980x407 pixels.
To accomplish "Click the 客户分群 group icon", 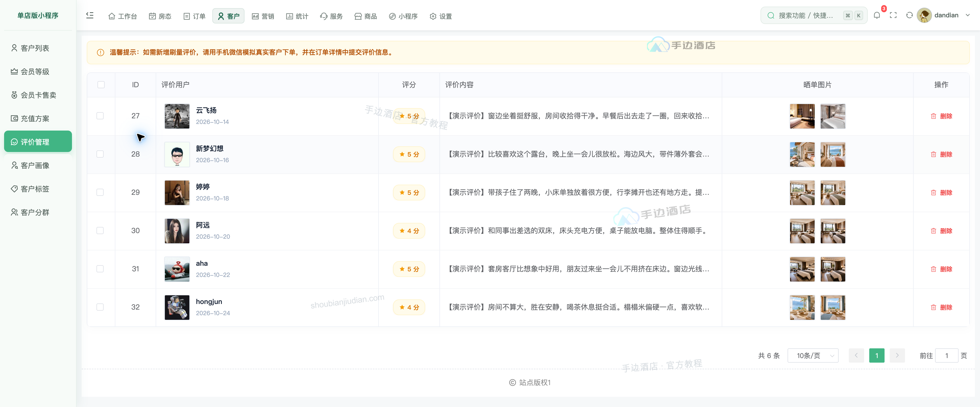I will tap(14, 212).
